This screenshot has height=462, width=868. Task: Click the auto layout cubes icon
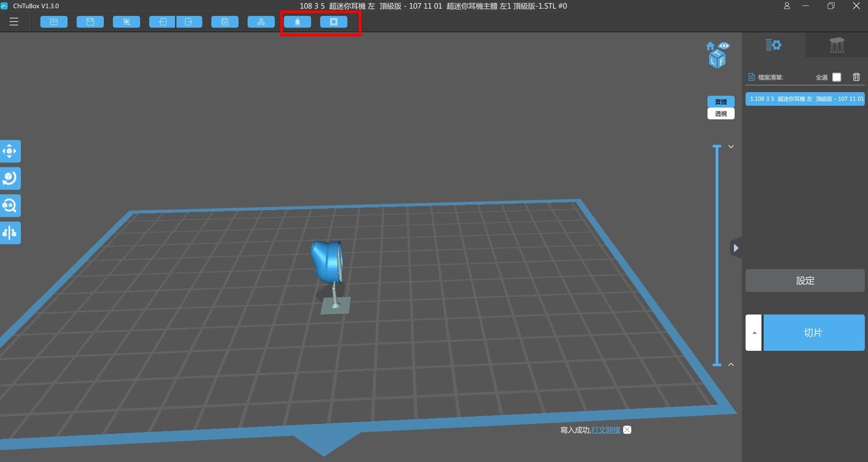point(262,22)
